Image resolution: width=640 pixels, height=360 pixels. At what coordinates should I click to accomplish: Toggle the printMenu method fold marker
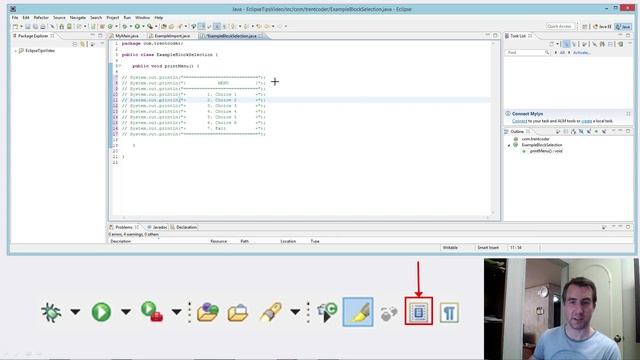point(119,66)
